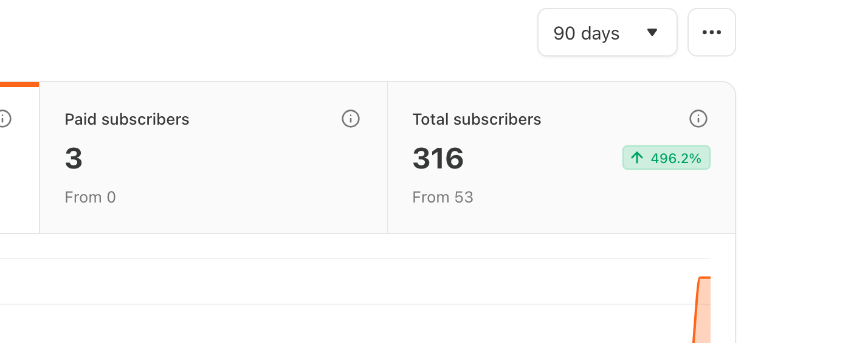Click the Total subscribers count of 316
The image size is (868, 343).
(x=438, y=158)
